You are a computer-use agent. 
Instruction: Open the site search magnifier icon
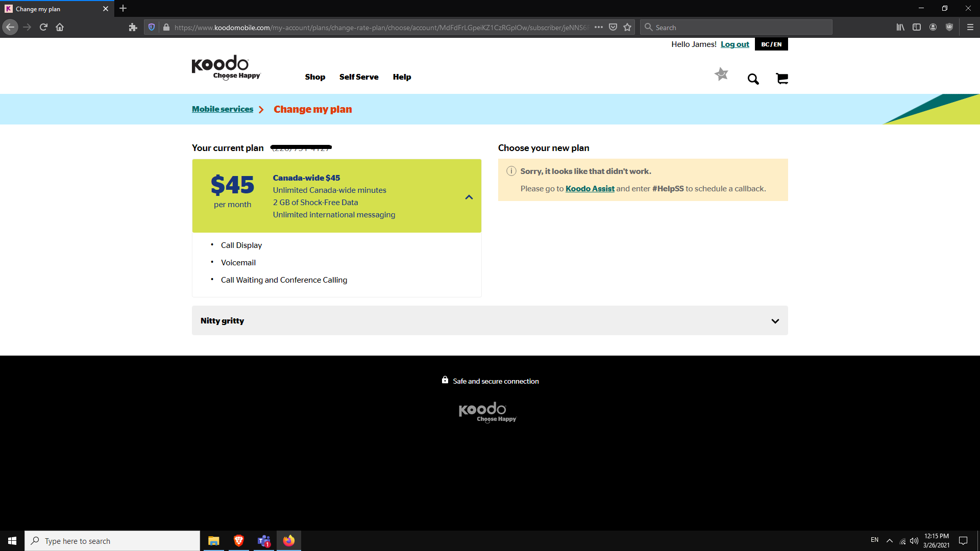(753, 79)
